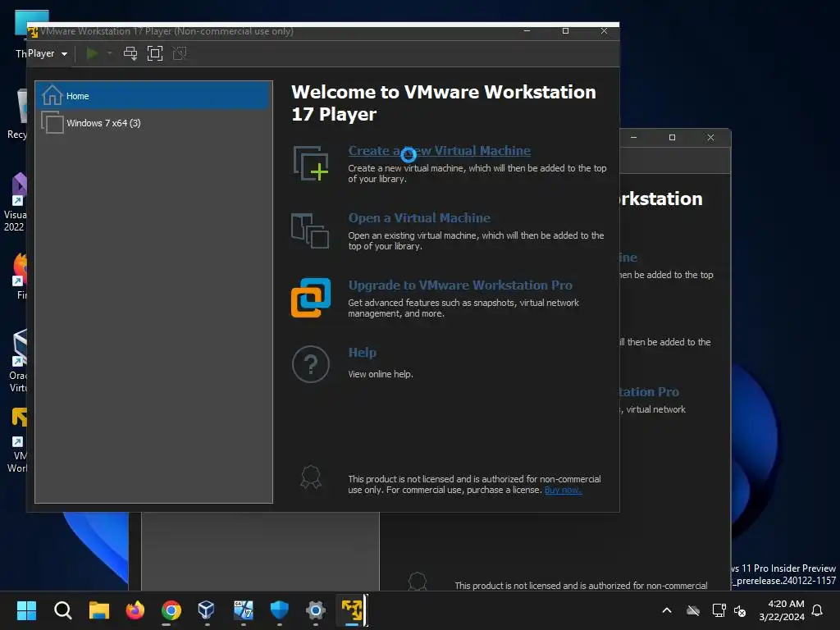Click the OneDrive cloud tray icon

pyautogui.click(x=693, y=610)
